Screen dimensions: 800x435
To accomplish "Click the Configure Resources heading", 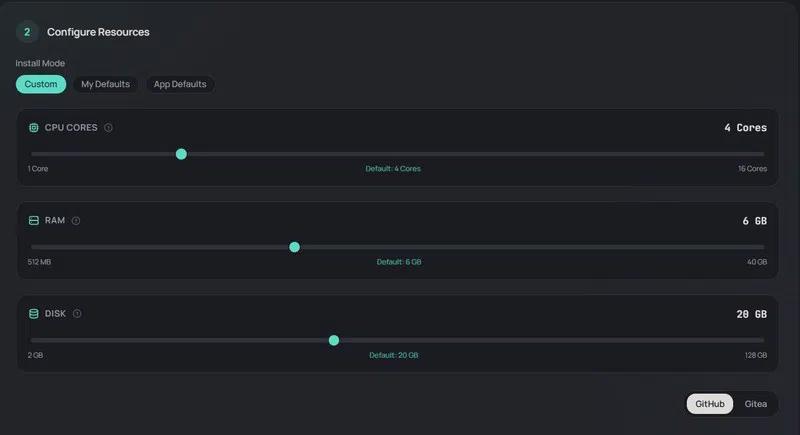I will pyautogui.click(x=98, y=32).
